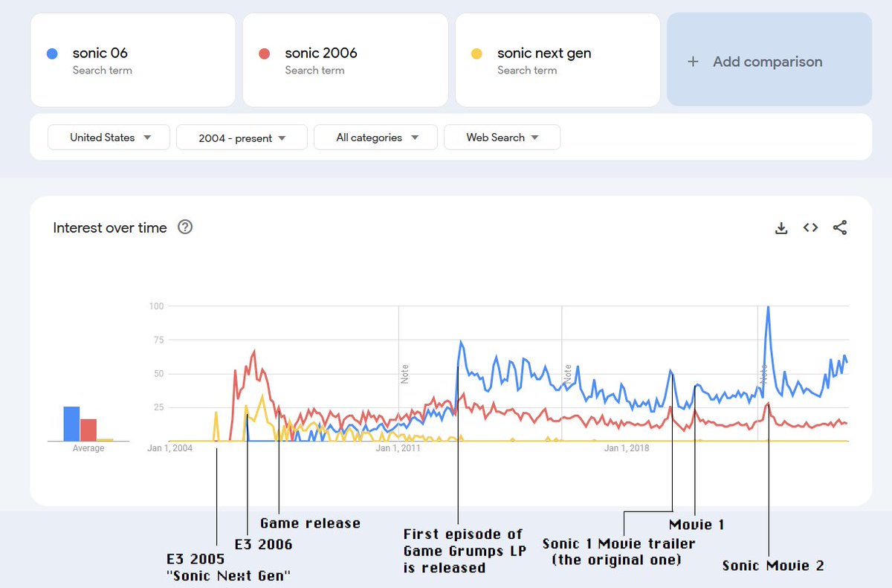Click the 75 y-axis value
The image size is (892, 588).
click(158, 340)
